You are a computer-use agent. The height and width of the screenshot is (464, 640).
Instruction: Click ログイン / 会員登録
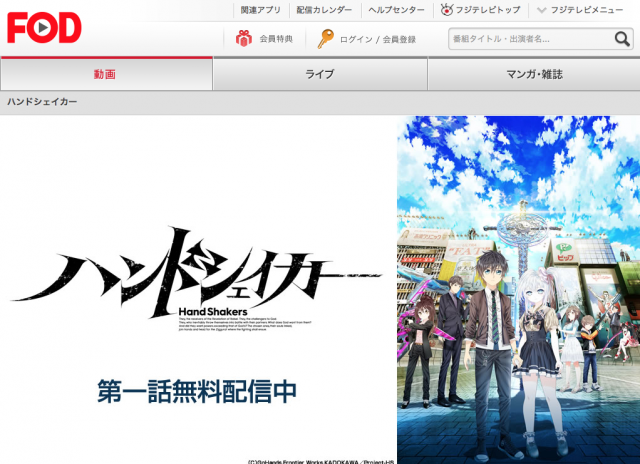click(378, 40)
